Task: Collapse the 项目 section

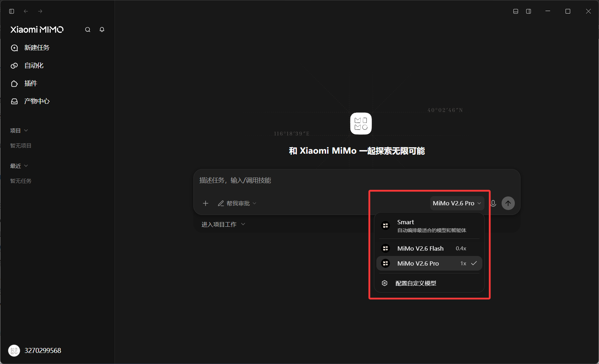Action: [x=19, y=131]
